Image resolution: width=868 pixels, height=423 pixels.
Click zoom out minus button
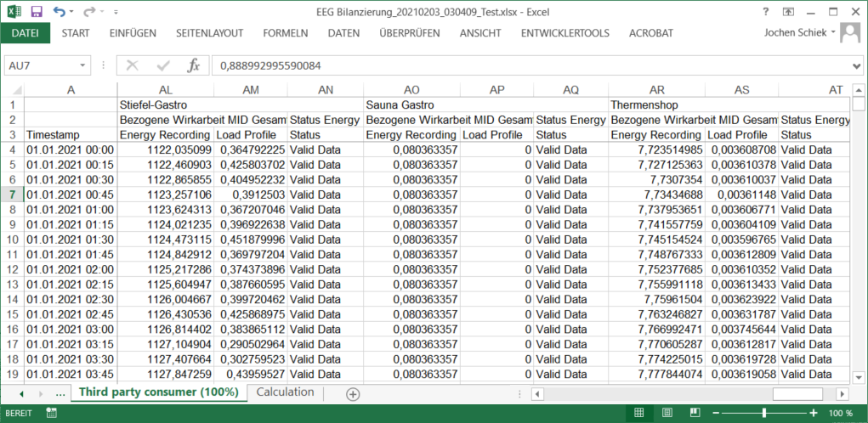pos(716,413)
